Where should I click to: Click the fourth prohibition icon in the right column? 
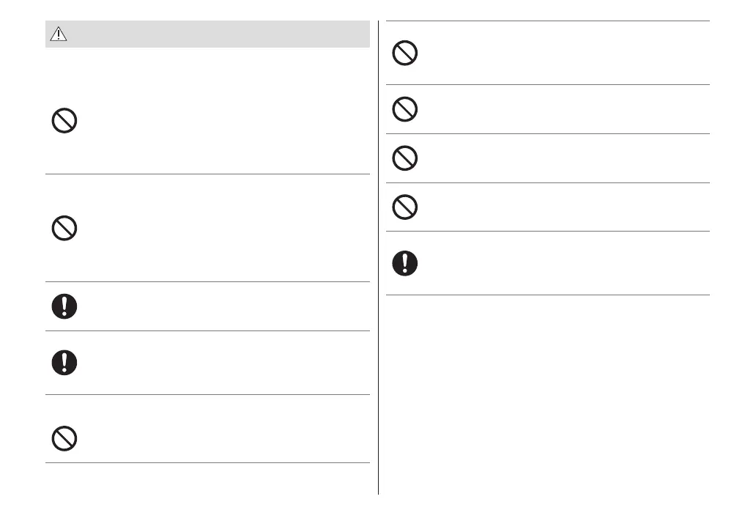pyautogui.click(x=404, y=207)
